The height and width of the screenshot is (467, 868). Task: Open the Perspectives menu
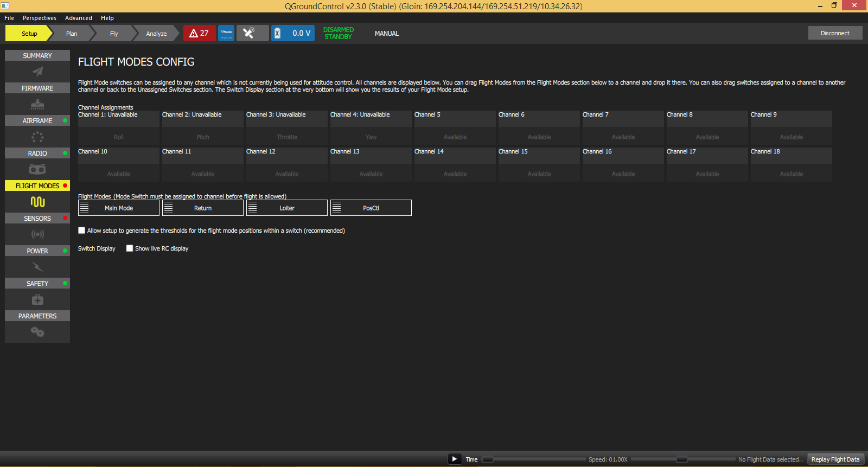[39, 18]
